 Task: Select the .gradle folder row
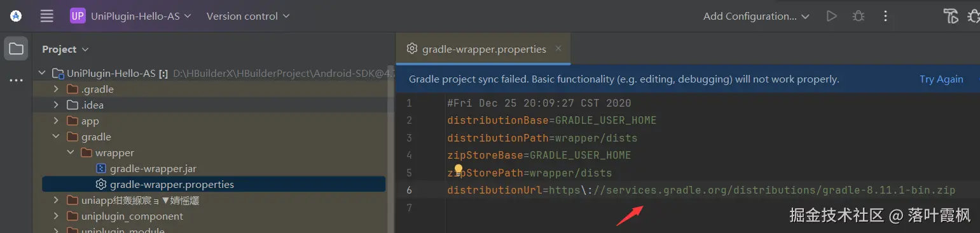(x=214, y=89)
